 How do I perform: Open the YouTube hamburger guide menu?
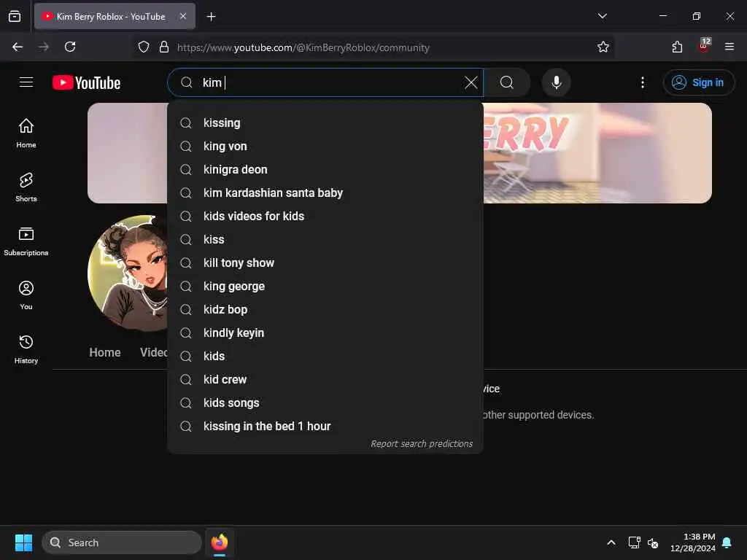pos(26,82)
